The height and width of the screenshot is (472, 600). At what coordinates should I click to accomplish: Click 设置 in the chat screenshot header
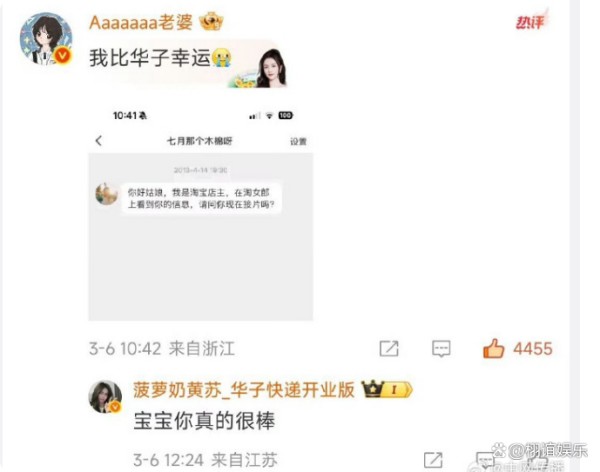point(298,142)
